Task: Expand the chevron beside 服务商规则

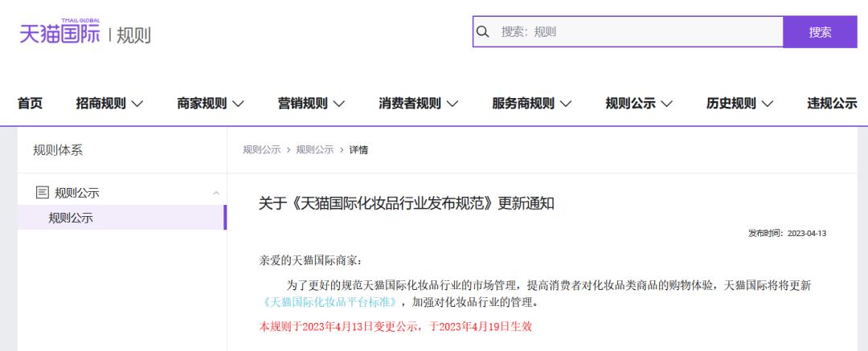Action: point(566,104)
